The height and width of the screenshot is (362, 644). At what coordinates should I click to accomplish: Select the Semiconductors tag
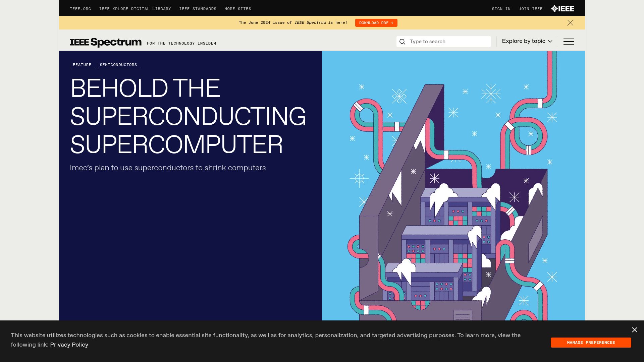coord(118,65)
